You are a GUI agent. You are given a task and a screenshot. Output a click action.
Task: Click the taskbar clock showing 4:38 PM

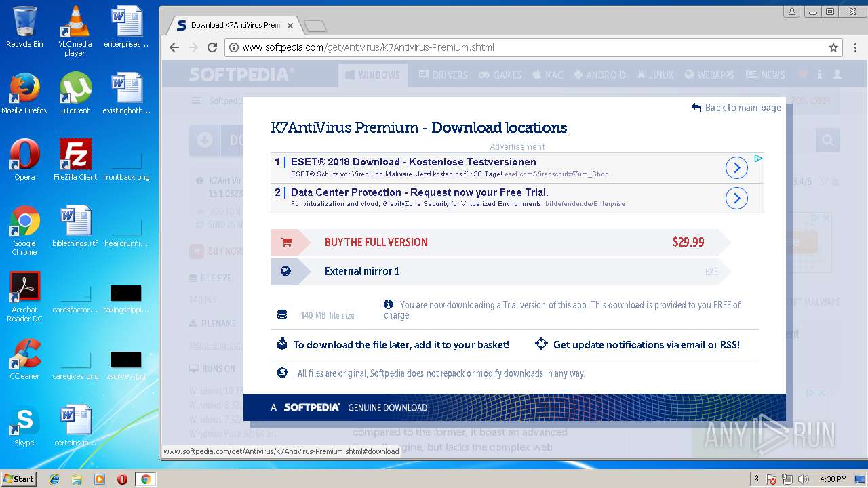[x=833, y=479]
